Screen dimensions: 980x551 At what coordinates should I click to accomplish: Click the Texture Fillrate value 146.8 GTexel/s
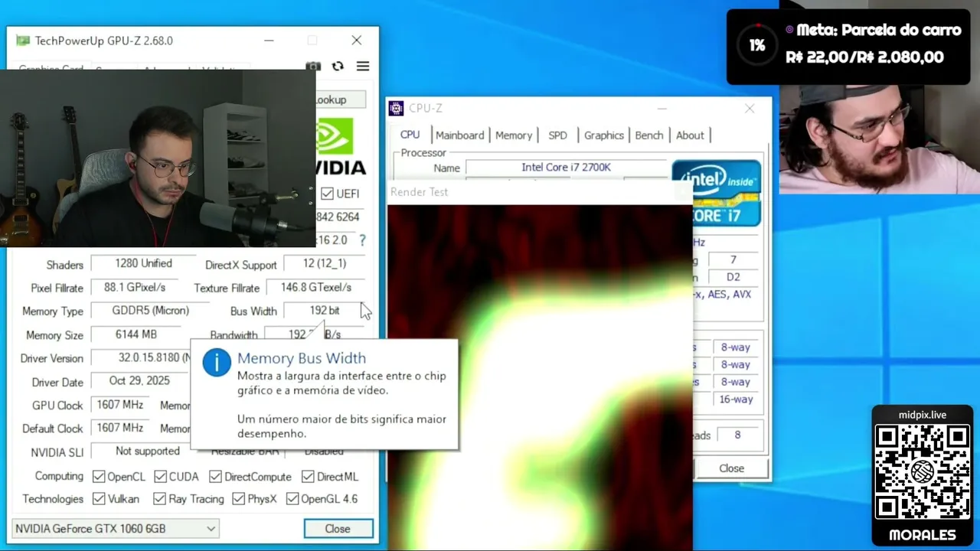pyautogui.click(x=316, y=287)
